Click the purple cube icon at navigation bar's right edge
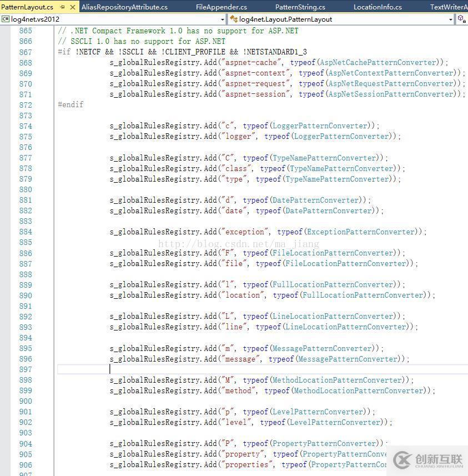This screenshot has height=476, width=468. (x=461, y=17)
